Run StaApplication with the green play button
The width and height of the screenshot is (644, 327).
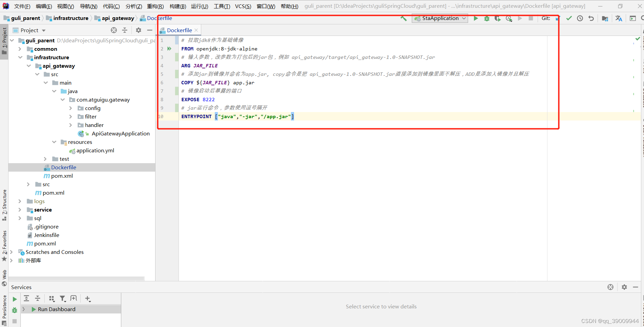476,19
